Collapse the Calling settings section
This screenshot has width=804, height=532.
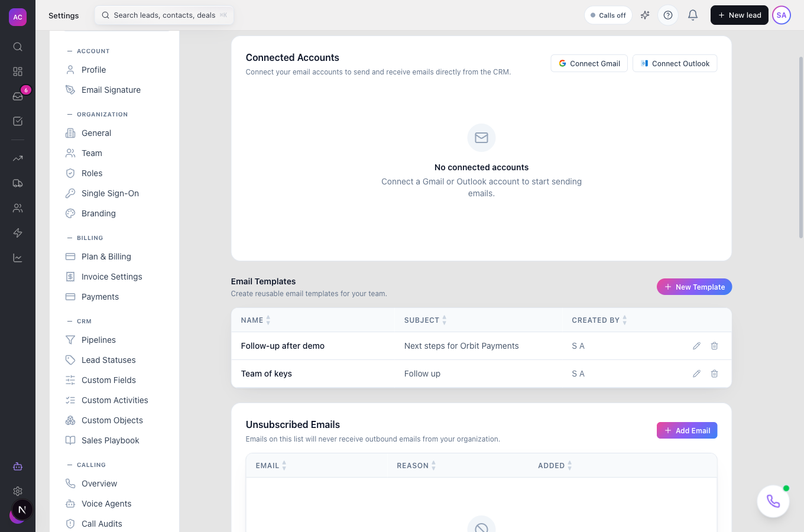point(86,465)
